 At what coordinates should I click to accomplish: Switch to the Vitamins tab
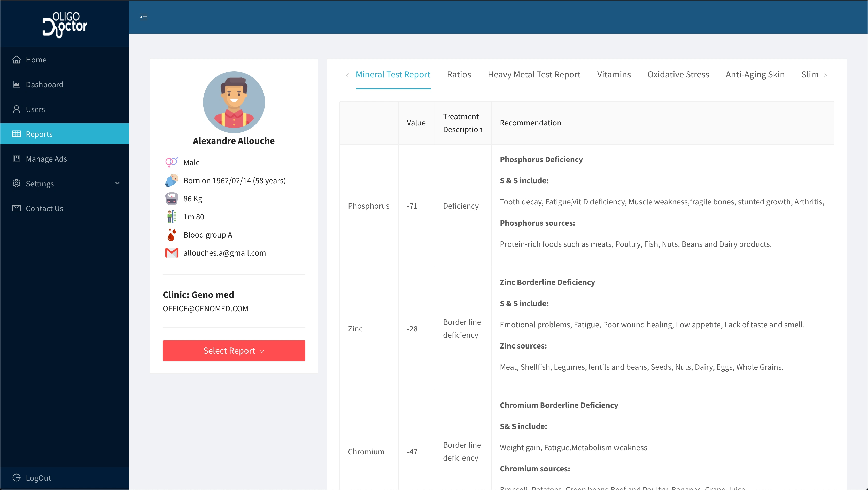614,74
